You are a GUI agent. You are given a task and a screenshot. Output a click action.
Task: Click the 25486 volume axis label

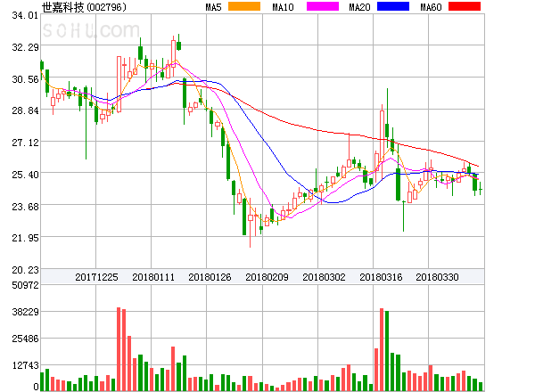[x=25, y=339]
